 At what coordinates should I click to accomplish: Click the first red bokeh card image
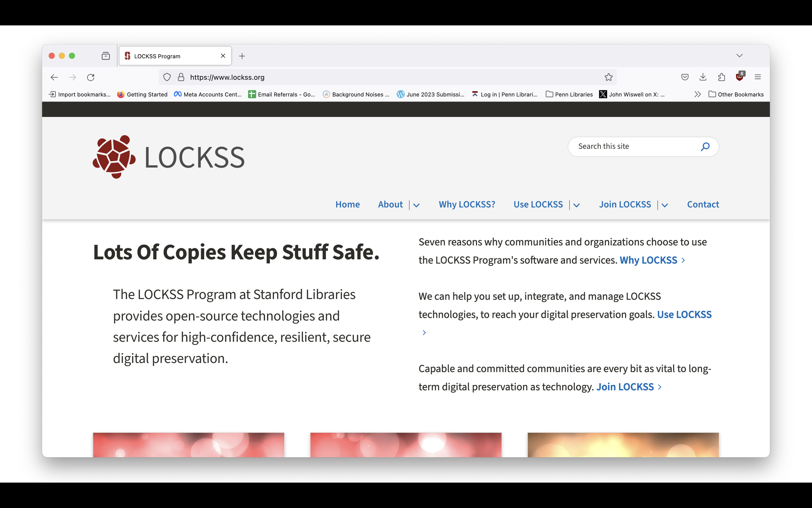pos(189,445)
